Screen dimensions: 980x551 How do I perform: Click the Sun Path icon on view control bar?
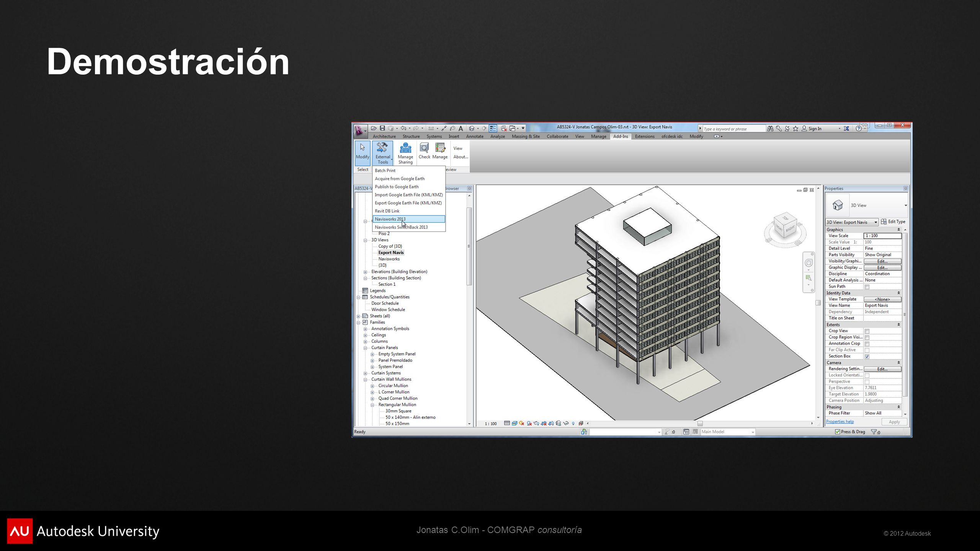[x=522, y=423]
